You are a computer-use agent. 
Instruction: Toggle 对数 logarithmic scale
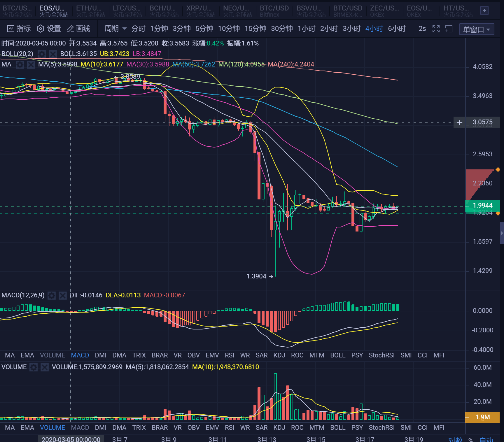pos(455,439)
